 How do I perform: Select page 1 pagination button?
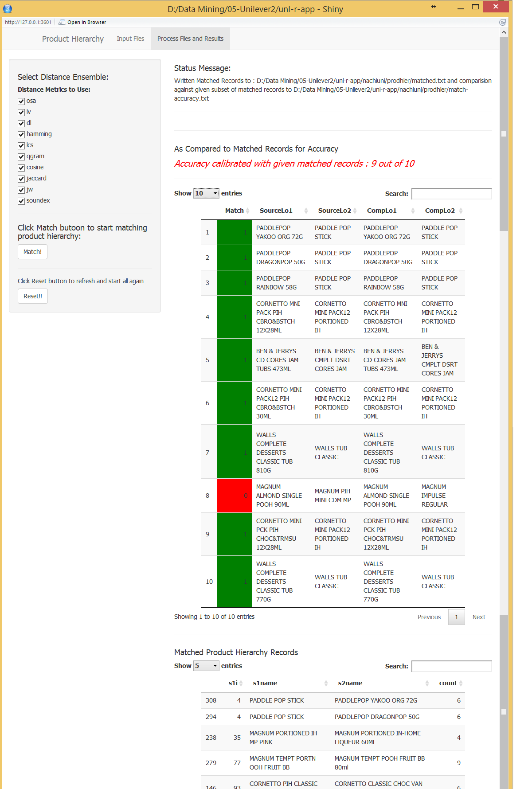coord(457,617)
